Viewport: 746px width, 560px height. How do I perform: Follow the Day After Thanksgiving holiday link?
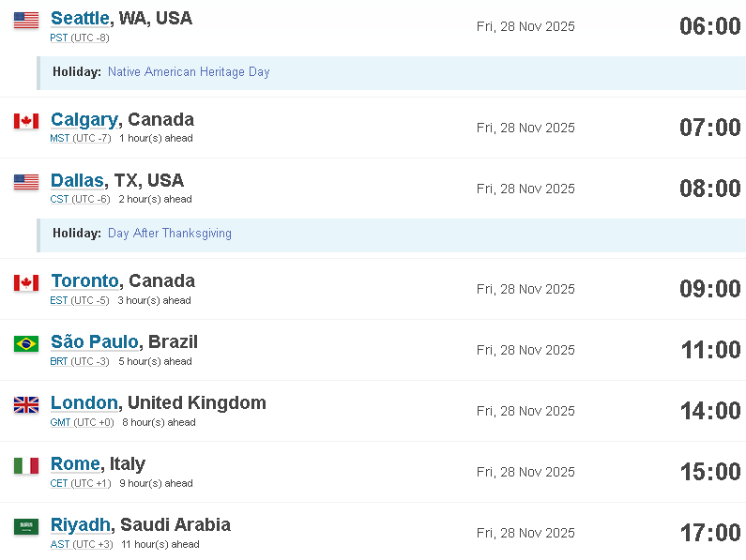click(170, 234)
